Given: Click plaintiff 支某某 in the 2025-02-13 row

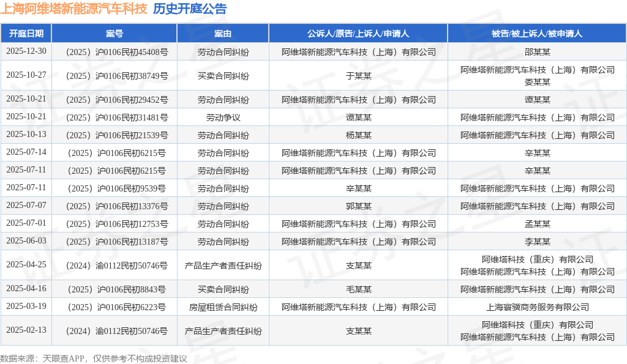Looking at the screenshot, I should pos(359,331).
